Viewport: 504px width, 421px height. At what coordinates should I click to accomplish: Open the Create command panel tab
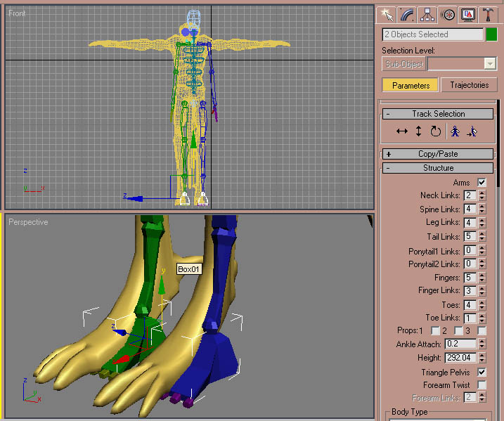(386, 14)
